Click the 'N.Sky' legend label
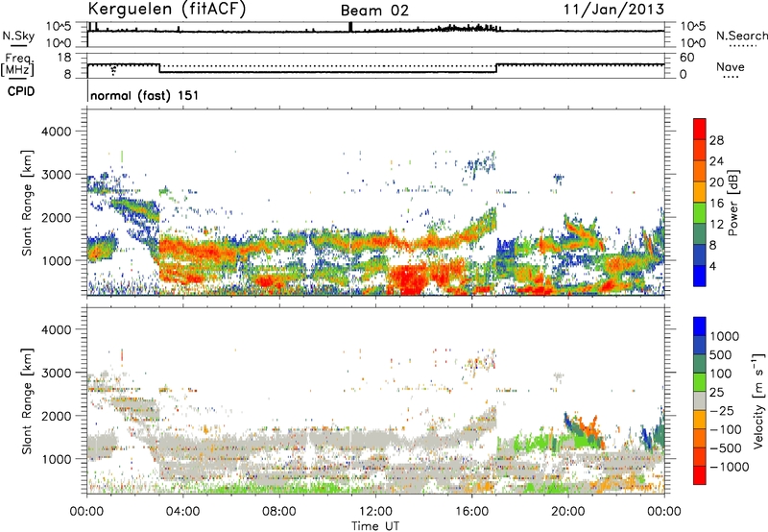The height and width of the screenshot is (532, 768). pos(18,36)
